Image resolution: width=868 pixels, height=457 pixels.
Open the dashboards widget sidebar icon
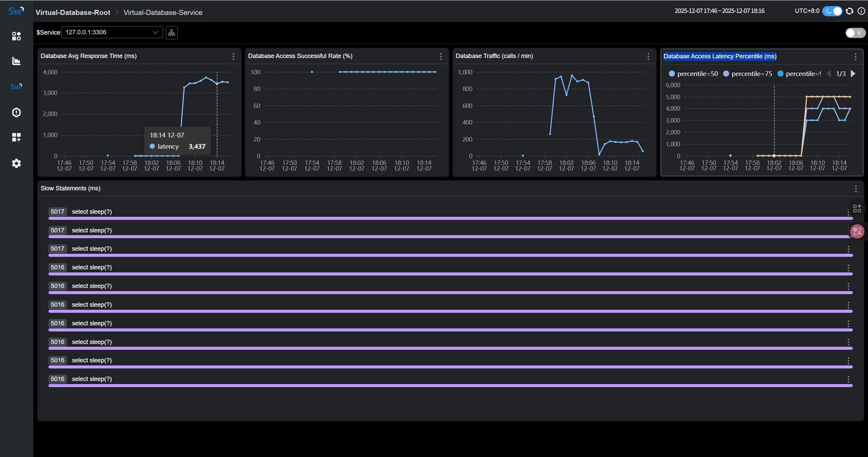pyautogui.click(x=16, y=36)
